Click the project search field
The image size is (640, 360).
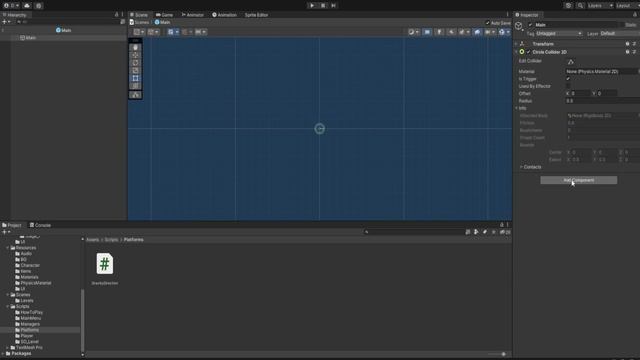[x=413, y=232]
